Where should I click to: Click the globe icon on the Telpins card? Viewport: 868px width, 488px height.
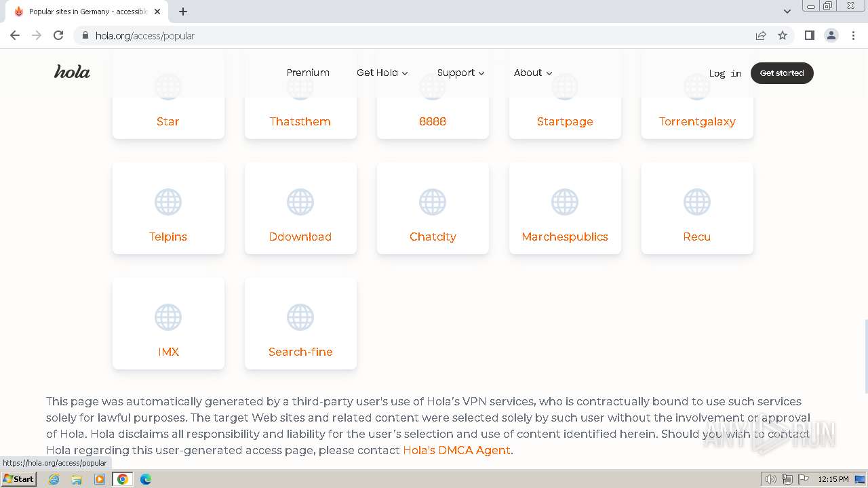pyautogui.click(x=168, y=202)
